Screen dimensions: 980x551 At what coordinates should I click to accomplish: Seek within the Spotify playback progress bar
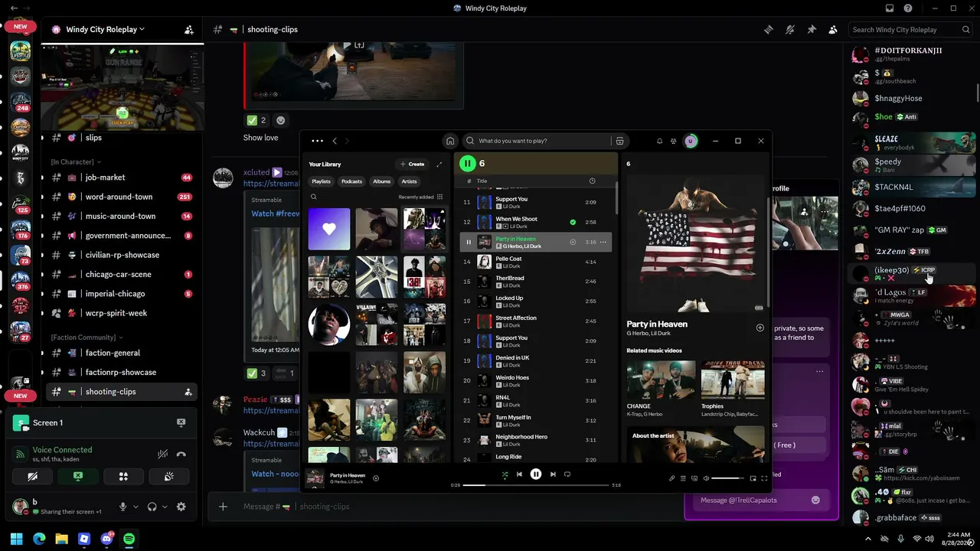tap(536, 485)
